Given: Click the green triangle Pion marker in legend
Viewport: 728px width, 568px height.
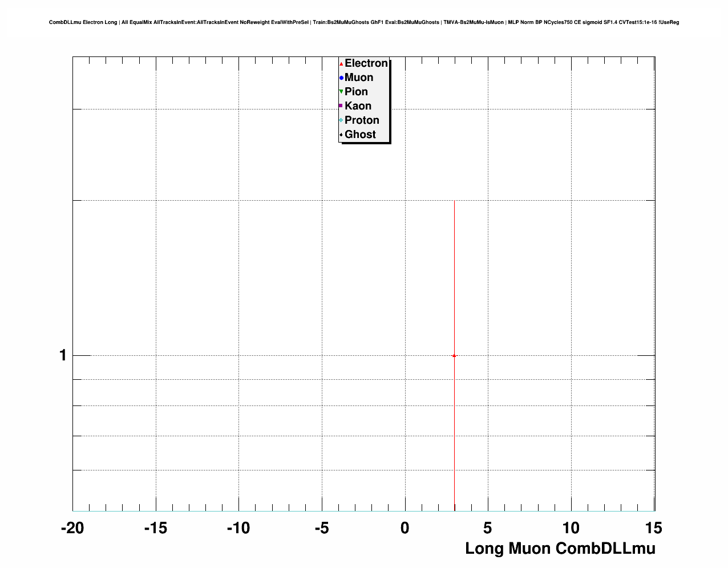Looking at the screenshot, I should [x=341, y=92].
